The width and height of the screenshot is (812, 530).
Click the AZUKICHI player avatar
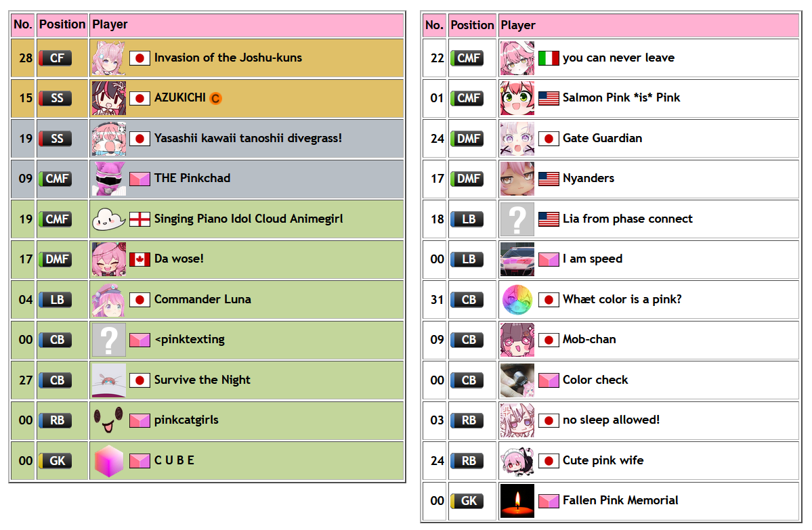pyautogui.click(x=109, y=98)
